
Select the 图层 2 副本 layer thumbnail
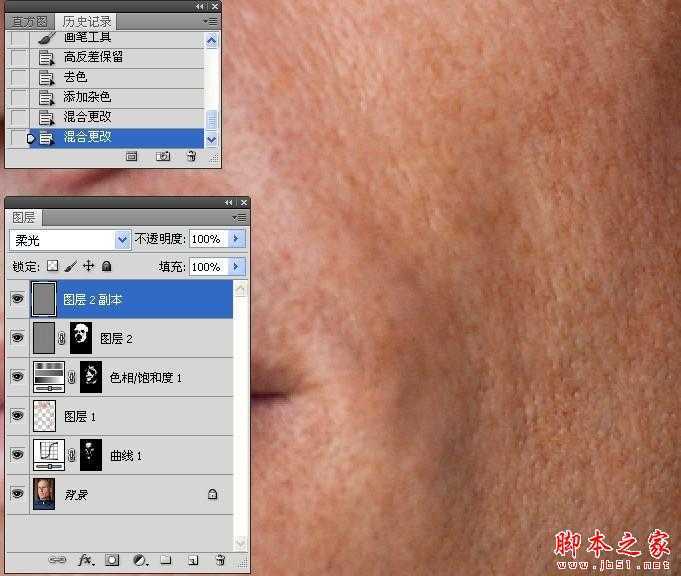coord(43,299)
